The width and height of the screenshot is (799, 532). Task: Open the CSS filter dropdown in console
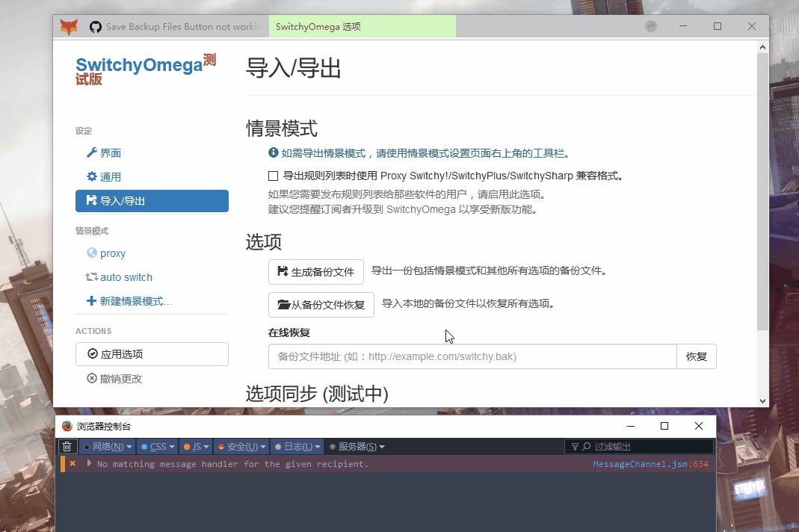158,447
